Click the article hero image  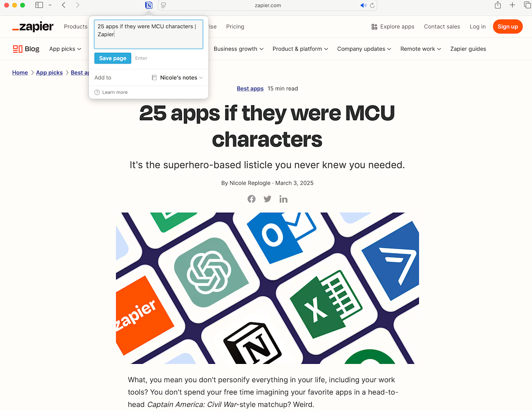(x=268, y=288)
